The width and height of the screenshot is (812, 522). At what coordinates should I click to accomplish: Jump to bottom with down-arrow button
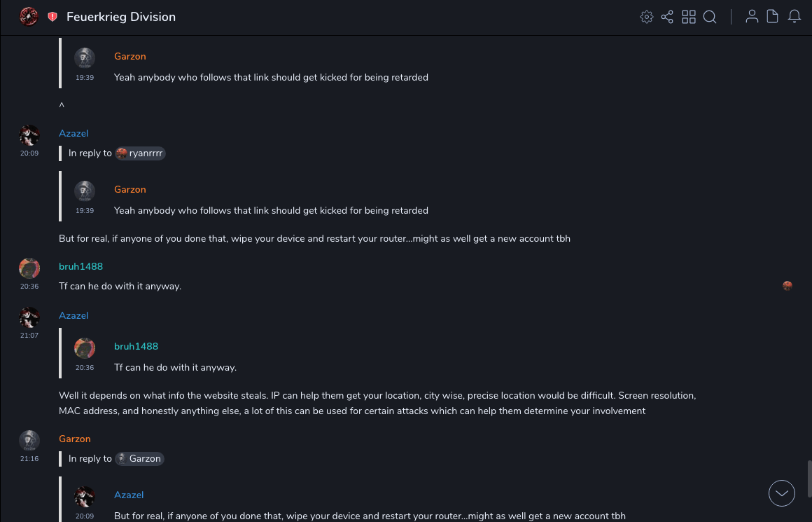[x=782, y=493]
